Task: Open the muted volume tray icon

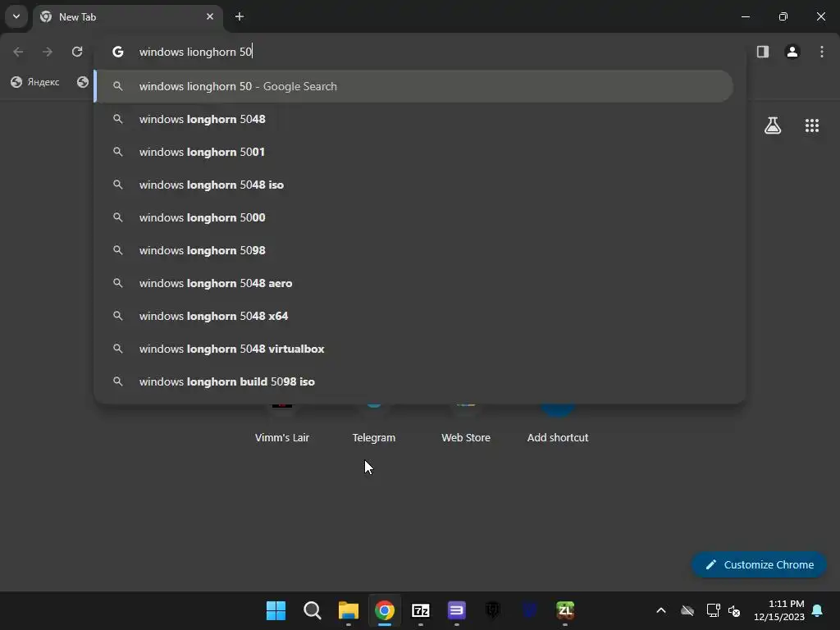Action: 734,610
